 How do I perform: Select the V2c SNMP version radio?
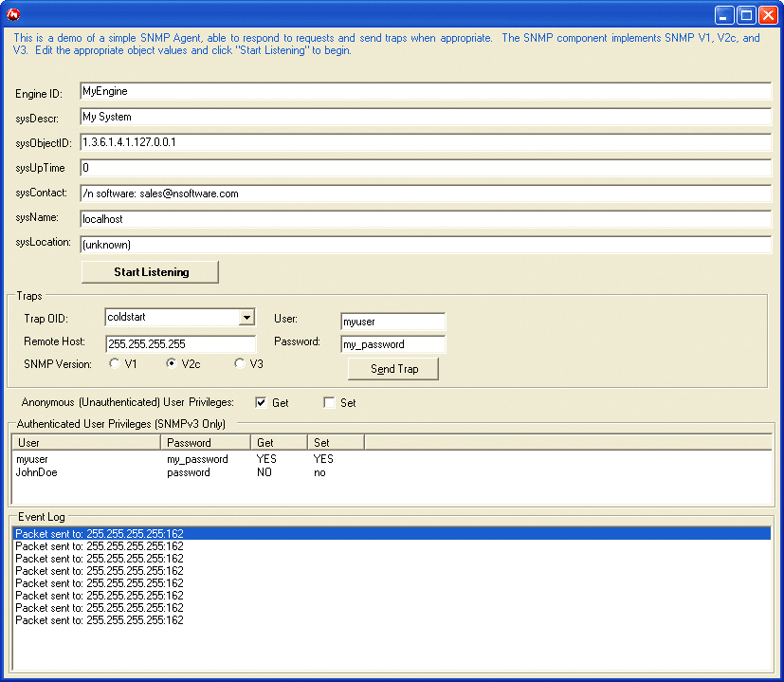point(172,364)
